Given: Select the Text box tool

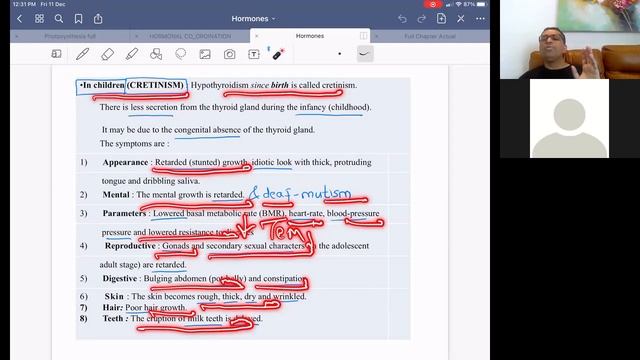Looking at the screenshot, I should tap(254, 54).
